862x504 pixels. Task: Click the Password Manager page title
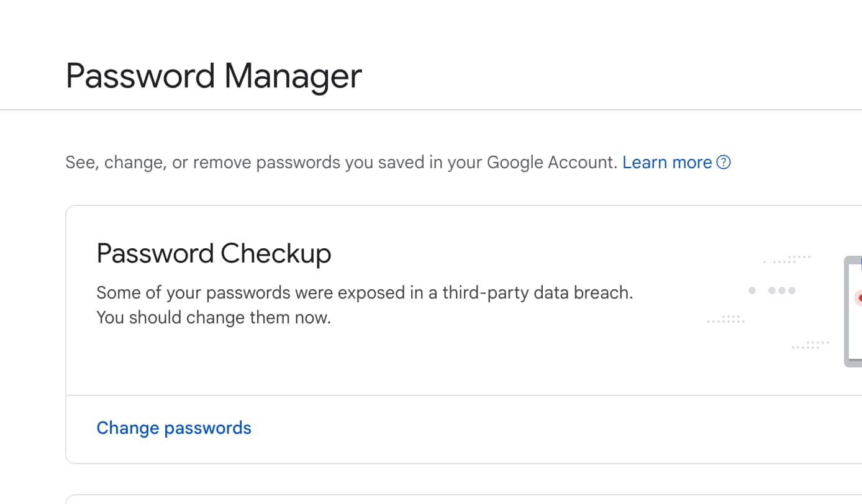pyautogui.click(x=213, y=76)
